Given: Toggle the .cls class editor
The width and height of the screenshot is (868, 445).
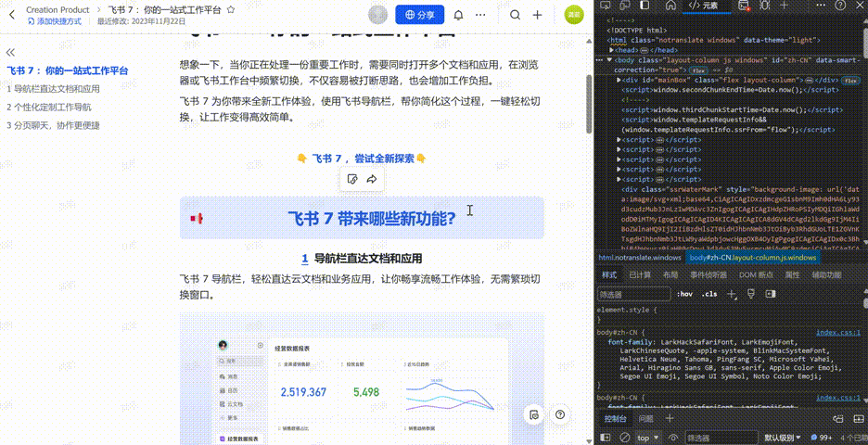Looking at the screenshot, I should coord(709,294).
